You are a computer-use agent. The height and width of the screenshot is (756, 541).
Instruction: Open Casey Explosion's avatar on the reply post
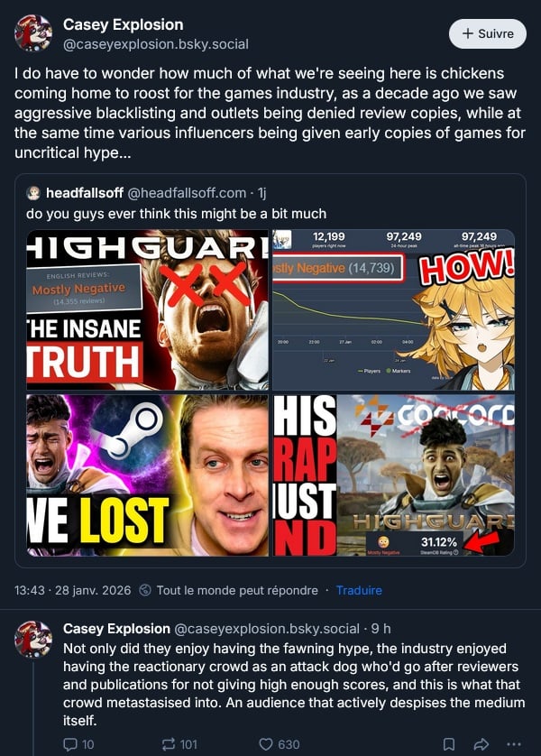point(33,640)
